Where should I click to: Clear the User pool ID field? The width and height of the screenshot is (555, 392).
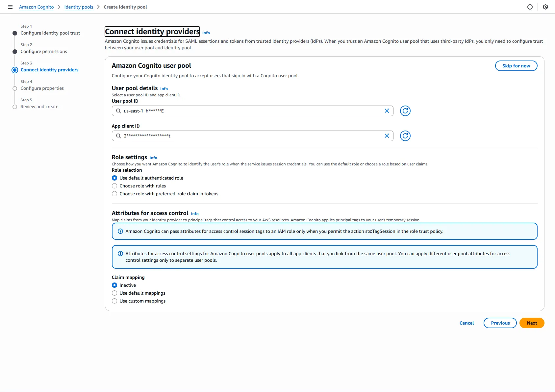pos(387,111)
